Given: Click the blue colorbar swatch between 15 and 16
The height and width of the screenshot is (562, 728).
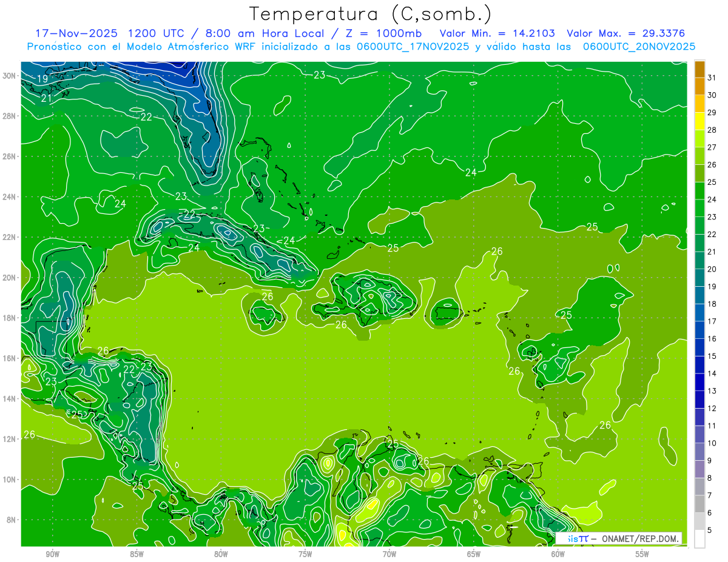Looking at the screenshot, I should point(699,347).
